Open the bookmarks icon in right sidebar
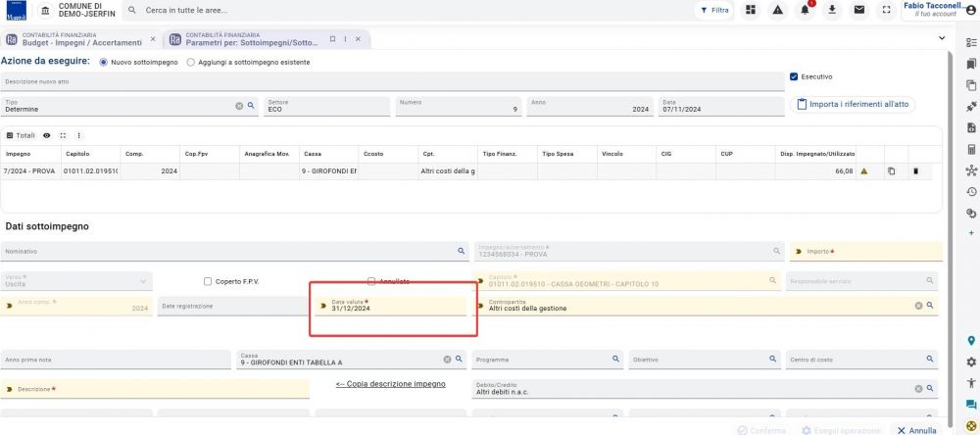Image resolution: width=980 pixels, height=435 pixels. pos(970,64)
